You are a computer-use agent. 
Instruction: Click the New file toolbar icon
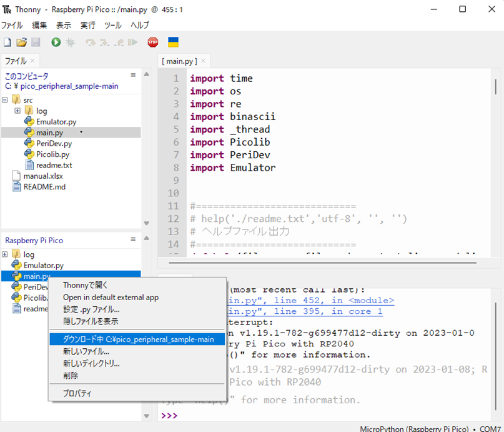tap(7, 43)
